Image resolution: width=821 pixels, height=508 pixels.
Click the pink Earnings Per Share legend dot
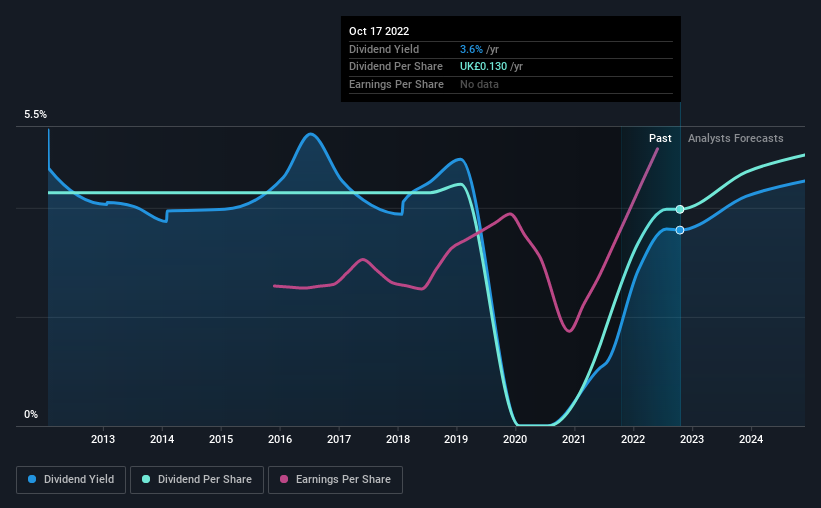pos(284,479)
